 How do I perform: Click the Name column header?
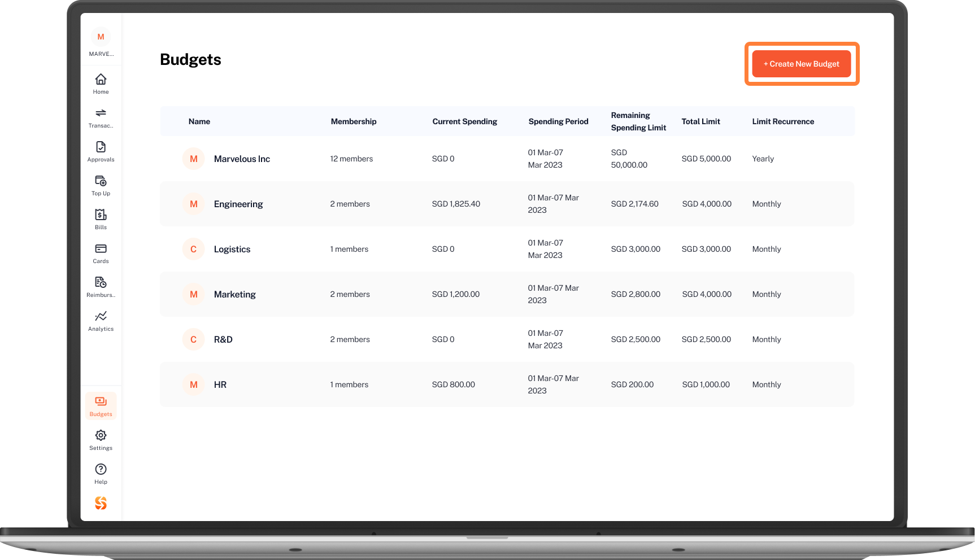(x=199, y=121)
